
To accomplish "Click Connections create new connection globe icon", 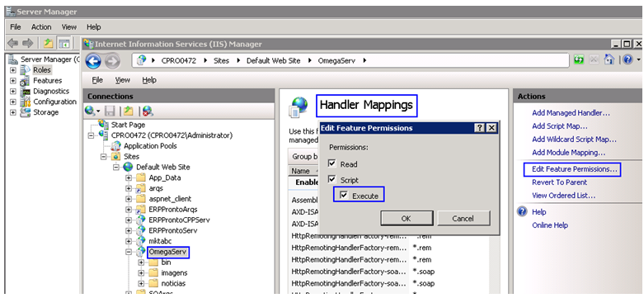I will coord(90,111).
